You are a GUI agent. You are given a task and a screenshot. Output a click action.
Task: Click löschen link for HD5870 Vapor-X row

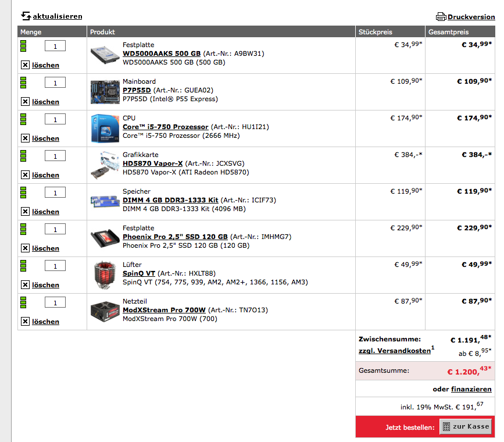coord(46,175)
